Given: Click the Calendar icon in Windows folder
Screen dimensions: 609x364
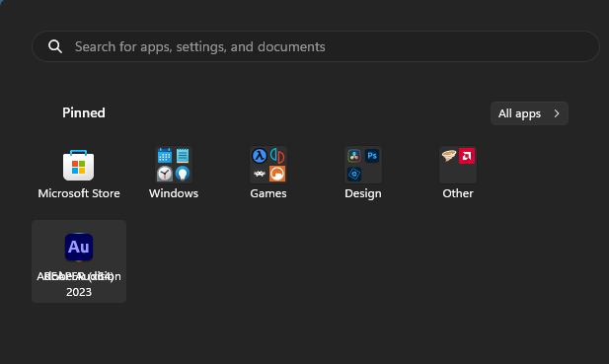Looking at the screenshot, I should click(165, 156).
